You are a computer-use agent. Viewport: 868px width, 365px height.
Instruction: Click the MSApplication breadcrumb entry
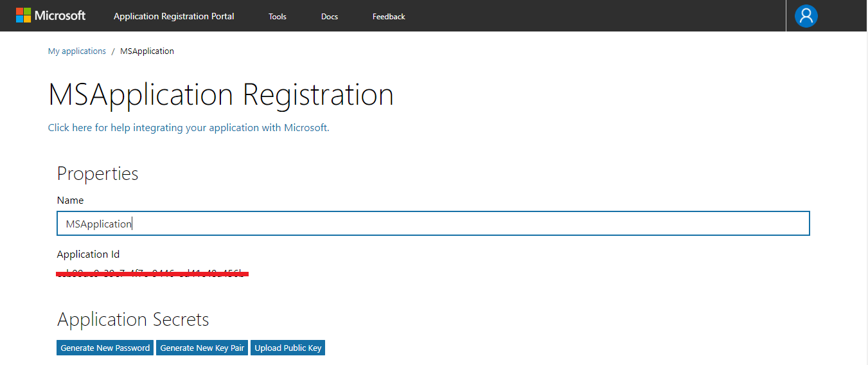click(147, 51)
